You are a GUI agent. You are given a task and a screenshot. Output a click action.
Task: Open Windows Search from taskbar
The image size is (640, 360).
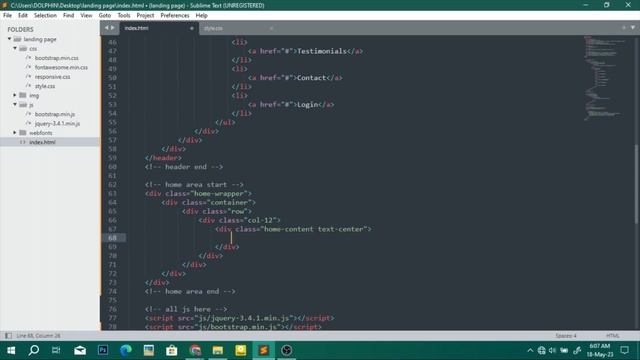point(34,350)
